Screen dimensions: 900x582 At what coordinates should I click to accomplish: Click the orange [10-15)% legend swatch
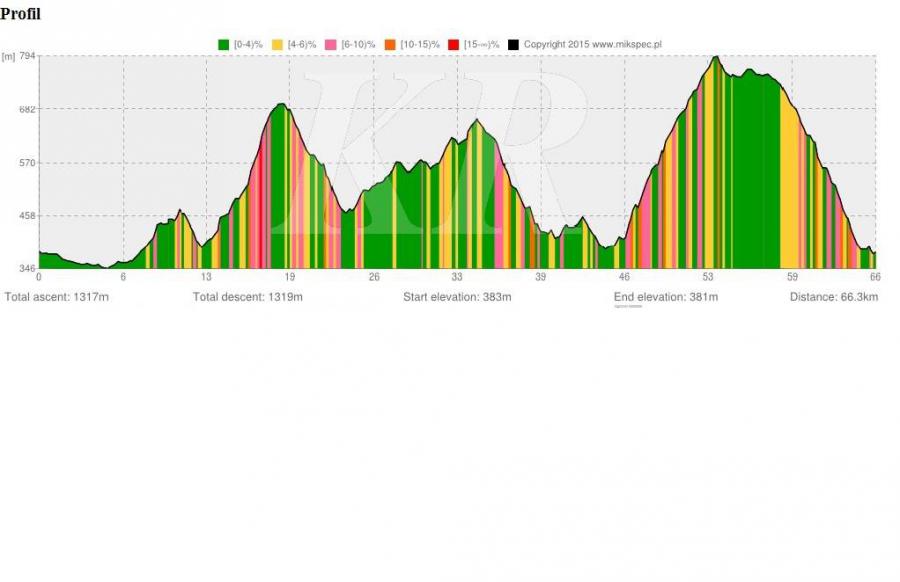click(390, 45)
